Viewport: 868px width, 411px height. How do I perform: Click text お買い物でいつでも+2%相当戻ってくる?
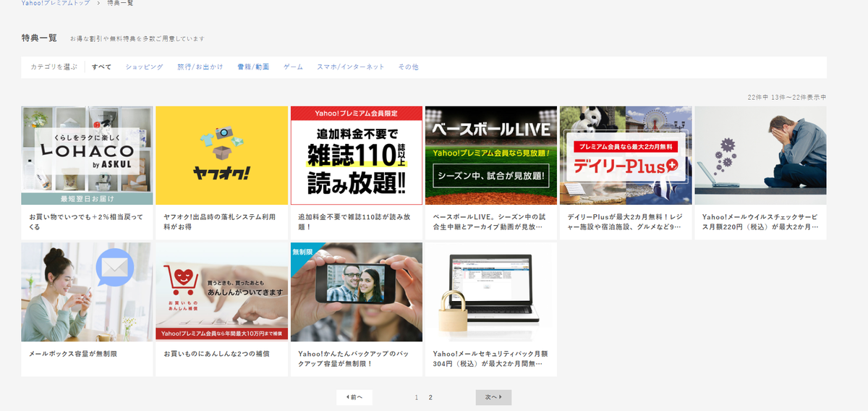pyautogui.click(x=86, y=221)
